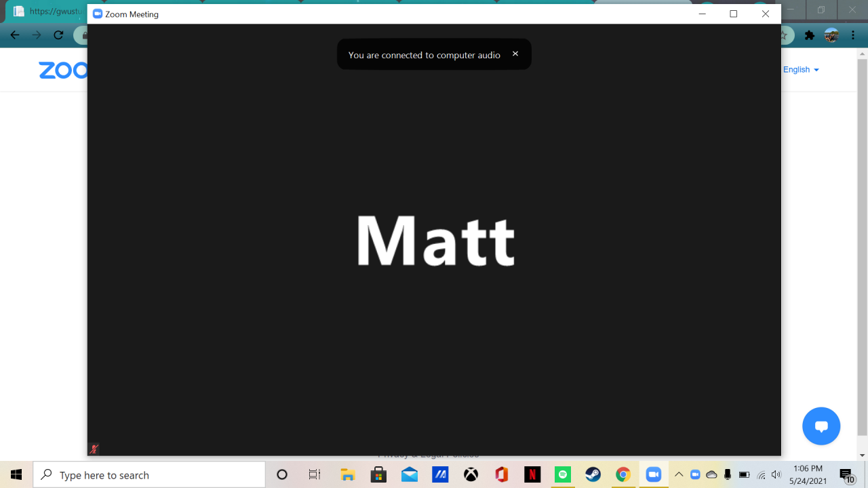Open the Wi-Fi network flyout
The height and width of the screenshot is (488, 868).
pyautogui.click(x=761, y=474)
